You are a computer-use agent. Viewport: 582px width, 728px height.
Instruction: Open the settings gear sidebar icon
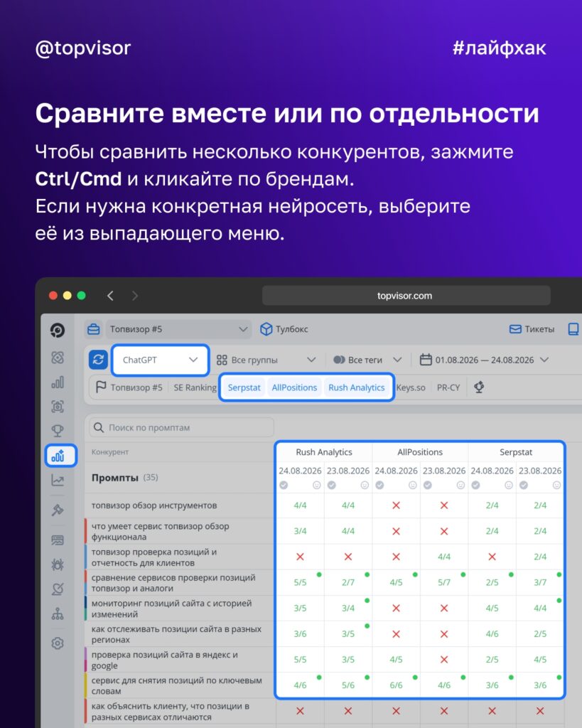pos(58,643)
